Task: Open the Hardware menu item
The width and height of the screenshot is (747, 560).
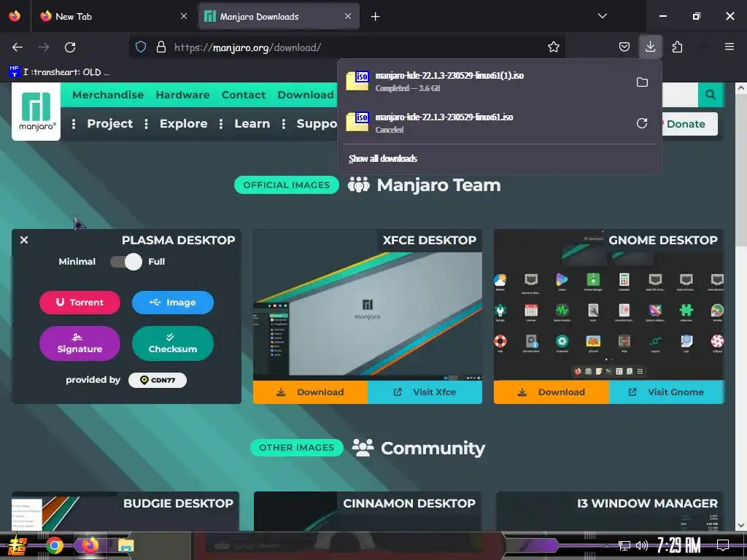Action: (x=182, y=95)
